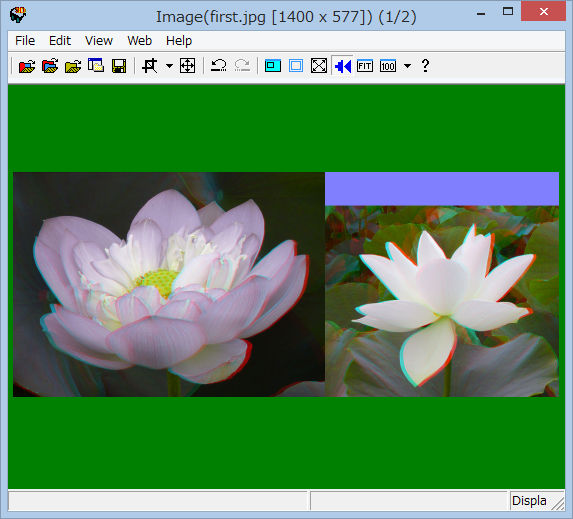The image size is (573, 519).
Task: Click the undo arrow icon
Action: click(219, 66)
